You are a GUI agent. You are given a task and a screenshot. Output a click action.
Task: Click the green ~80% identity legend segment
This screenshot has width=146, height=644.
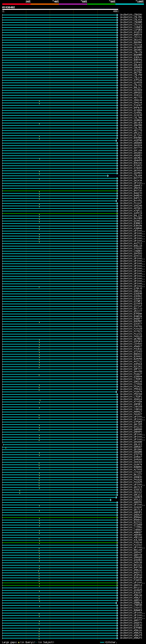pyautogui.click(x=101, y=4)
